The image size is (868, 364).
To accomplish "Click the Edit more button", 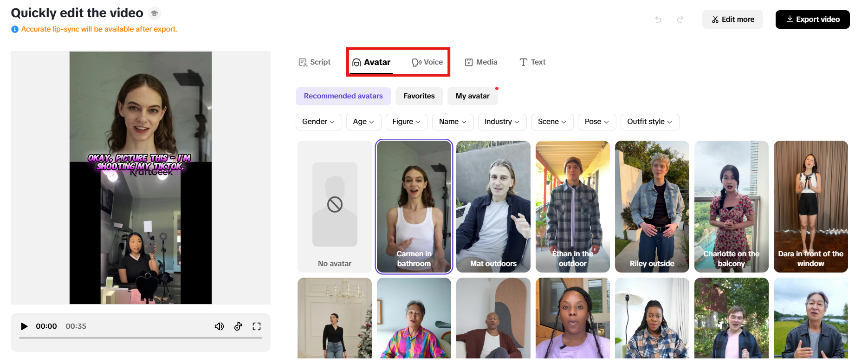I will pyautogui.click(x=732, y=19).
